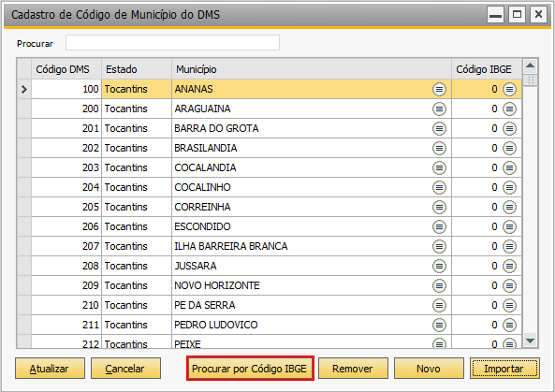
Task: Click list icon beside ILHA BARREIRA BRANCA
Action: tap(439, 246)
